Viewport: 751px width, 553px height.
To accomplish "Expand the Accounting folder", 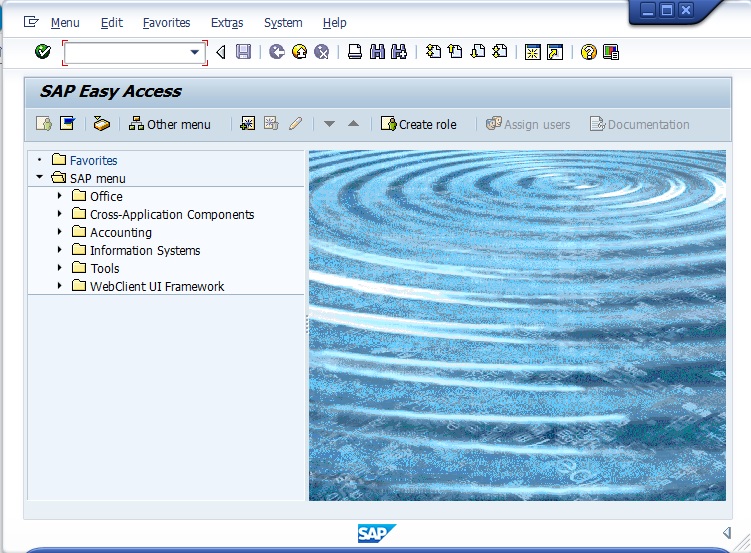I will (x=60, y=232).
